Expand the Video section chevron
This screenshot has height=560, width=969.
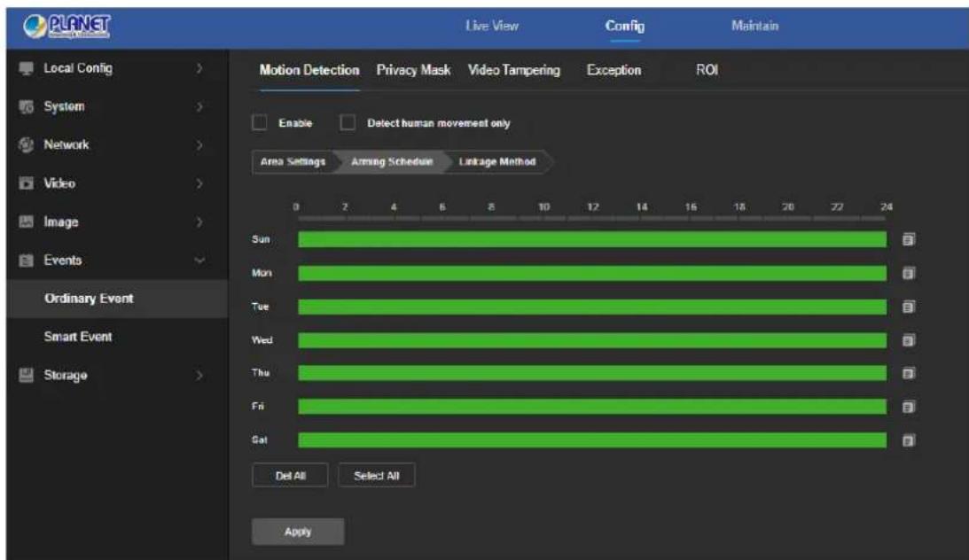click(199, 183)
